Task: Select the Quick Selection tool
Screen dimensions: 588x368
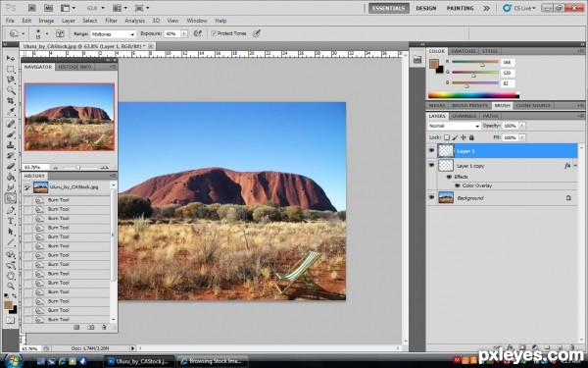Action: pyautogui.click(x=11, y=90)
